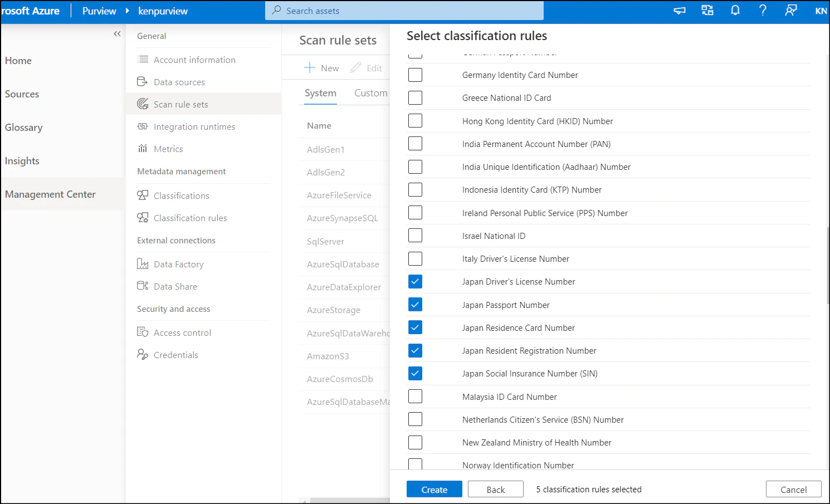Switch to the System tab
Image resolution: width=830 pixels, height=504 pixels.
(x=320, y=93)
